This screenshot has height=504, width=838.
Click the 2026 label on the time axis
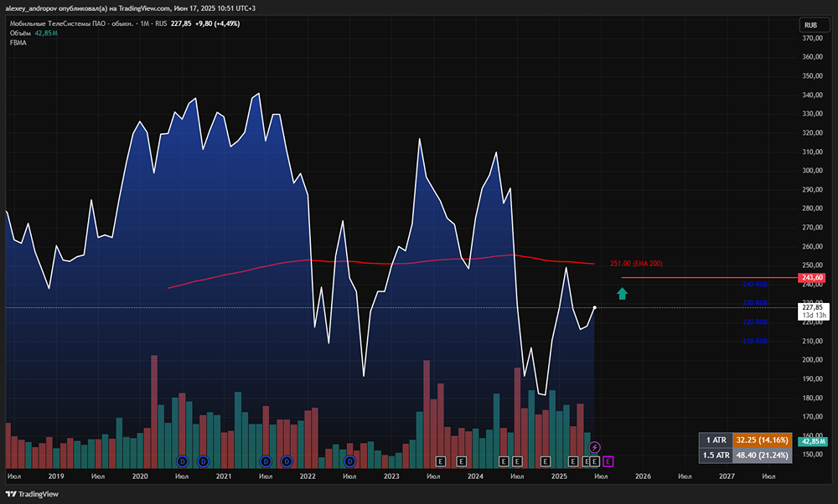(x=643, y=476)
